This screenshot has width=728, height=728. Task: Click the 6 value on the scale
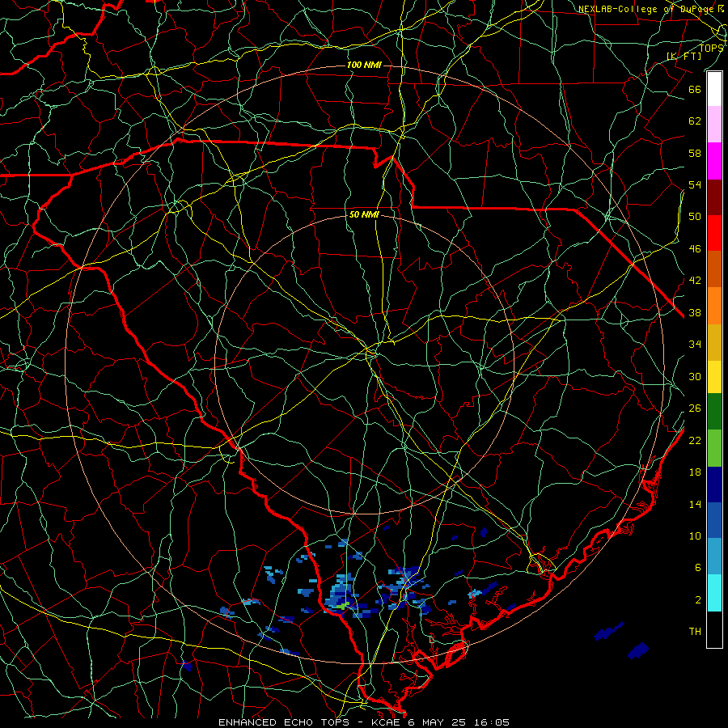(x=698, y=568)
